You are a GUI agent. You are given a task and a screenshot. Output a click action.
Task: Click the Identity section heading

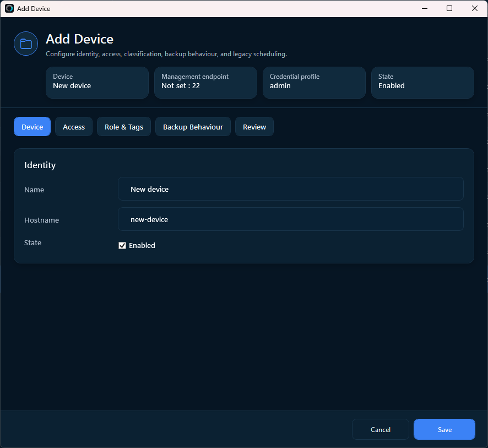(x=40, y=165)
